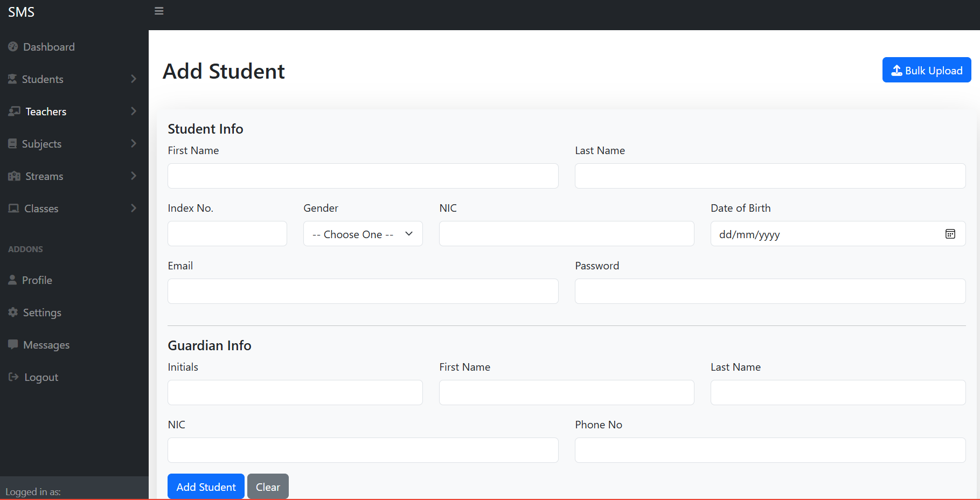
Task: Focus the Email field
Action: pyautogui.click(x=363, y=291)
